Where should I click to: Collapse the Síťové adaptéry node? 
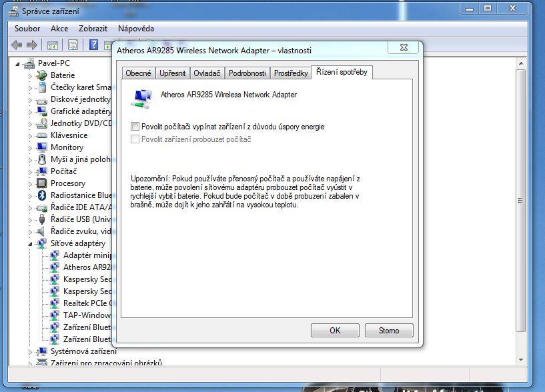30,244
